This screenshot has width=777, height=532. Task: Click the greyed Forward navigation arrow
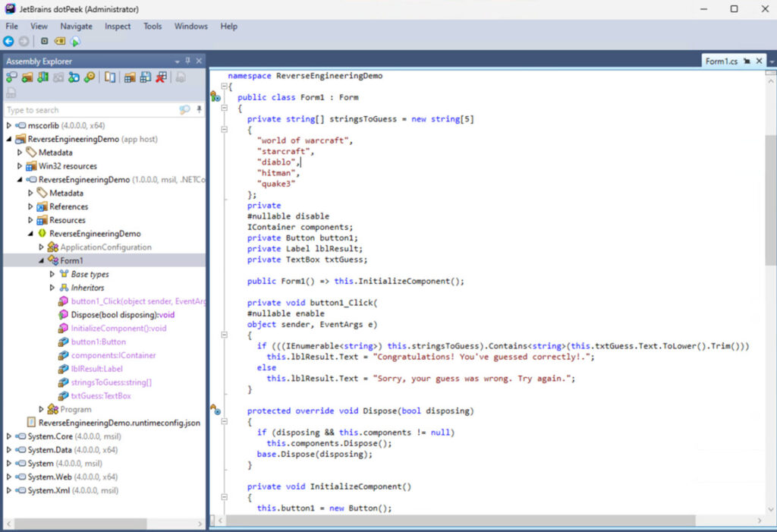(24, 41)
